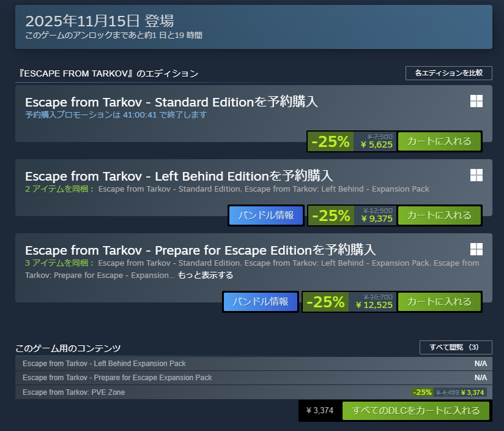Expand bundle contents with もっと表示する

(206, 275)
